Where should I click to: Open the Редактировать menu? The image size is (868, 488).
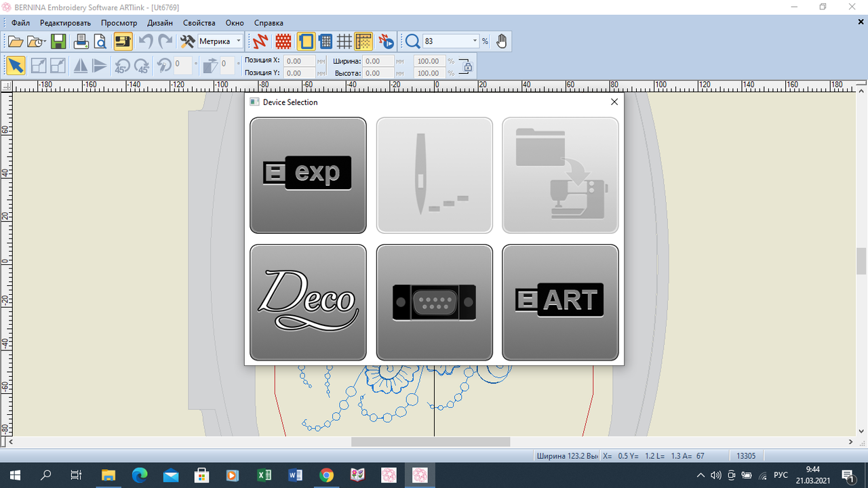(x=65, y=23)
